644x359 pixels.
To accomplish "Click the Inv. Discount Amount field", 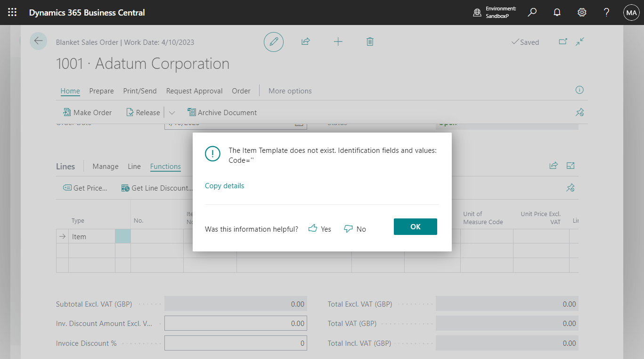I will pyautogui.click(x=236, y=324).
